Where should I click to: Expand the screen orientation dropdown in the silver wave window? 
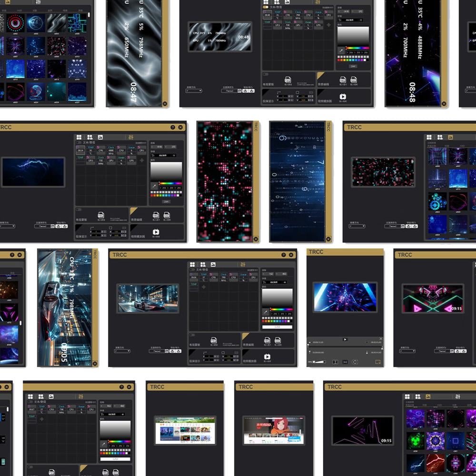pyautogui.click(x=194, y=91)
